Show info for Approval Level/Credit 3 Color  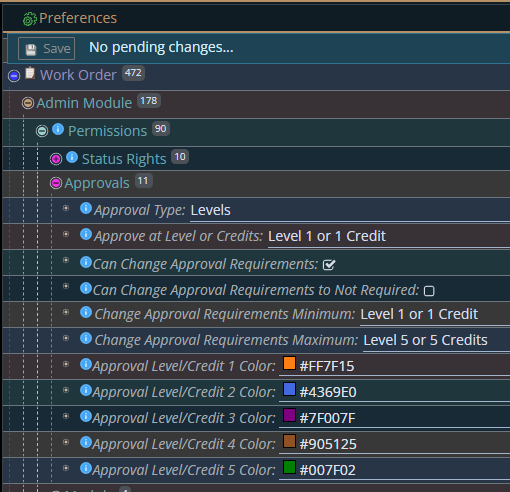click(86, 416)
